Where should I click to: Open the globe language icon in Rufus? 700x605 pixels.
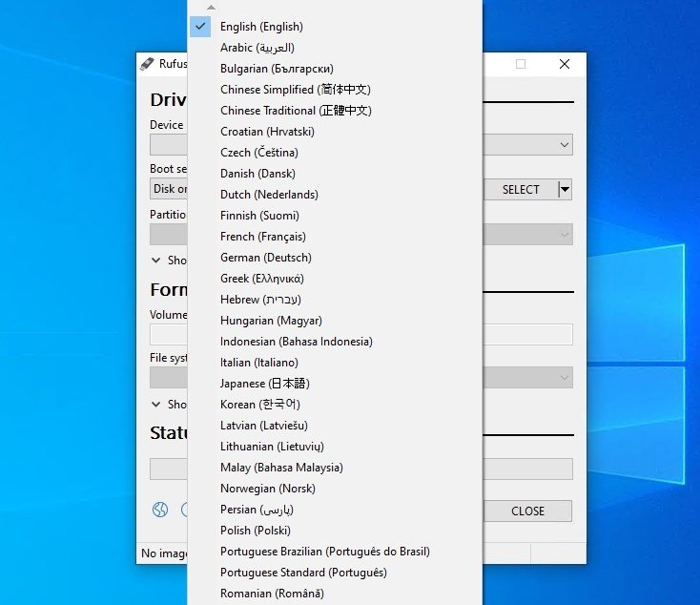(x=160, y=510)
